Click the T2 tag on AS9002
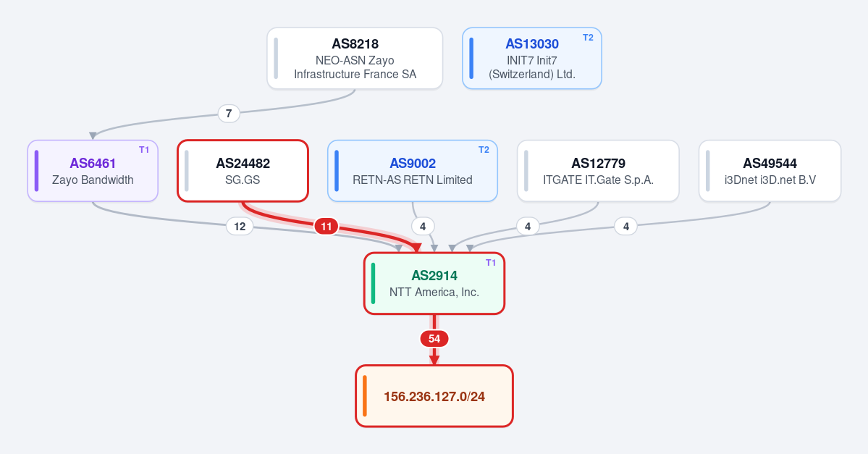Viewport: 868px width, 454px height. 484,150
